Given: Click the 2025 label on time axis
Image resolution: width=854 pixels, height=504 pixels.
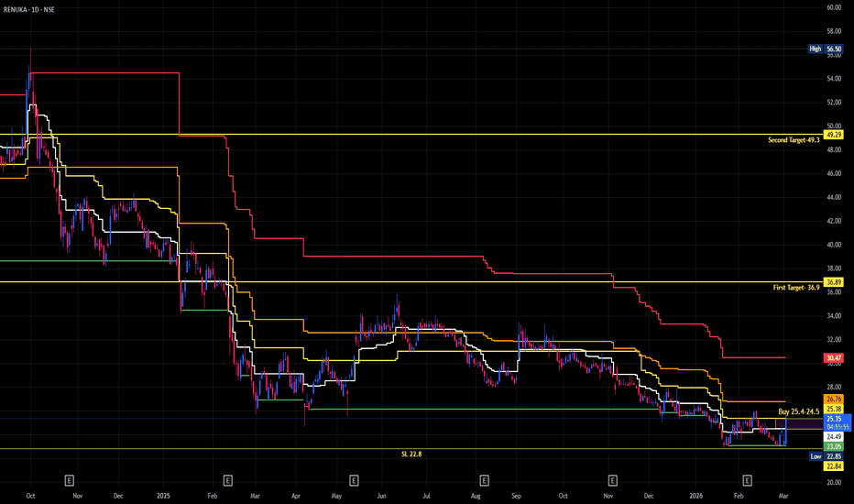Looking at the screenshot, I should point(163,497).
